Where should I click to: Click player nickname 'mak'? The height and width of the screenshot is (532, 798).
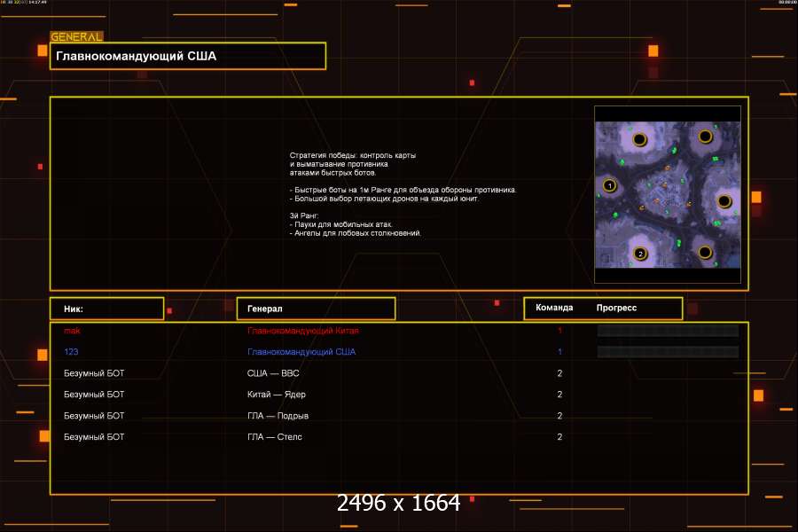tap(72, 331)
